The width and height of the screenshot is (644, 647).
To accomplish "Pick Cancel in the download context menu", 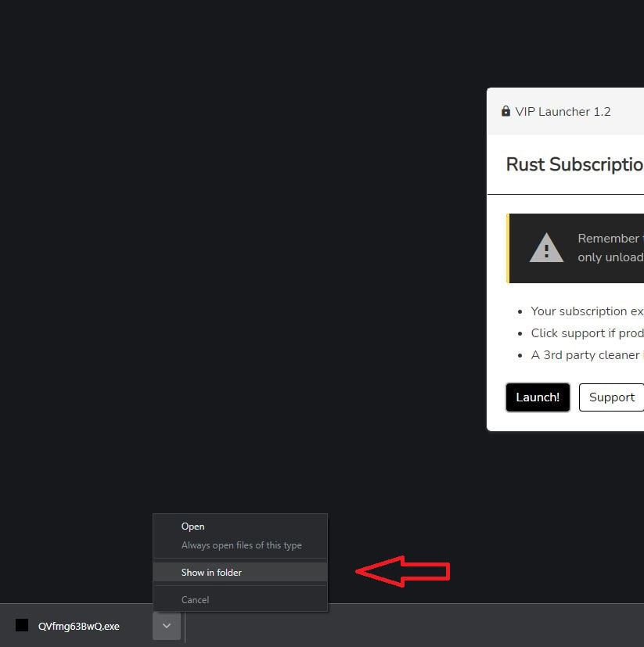I will [x=195, y=600].
